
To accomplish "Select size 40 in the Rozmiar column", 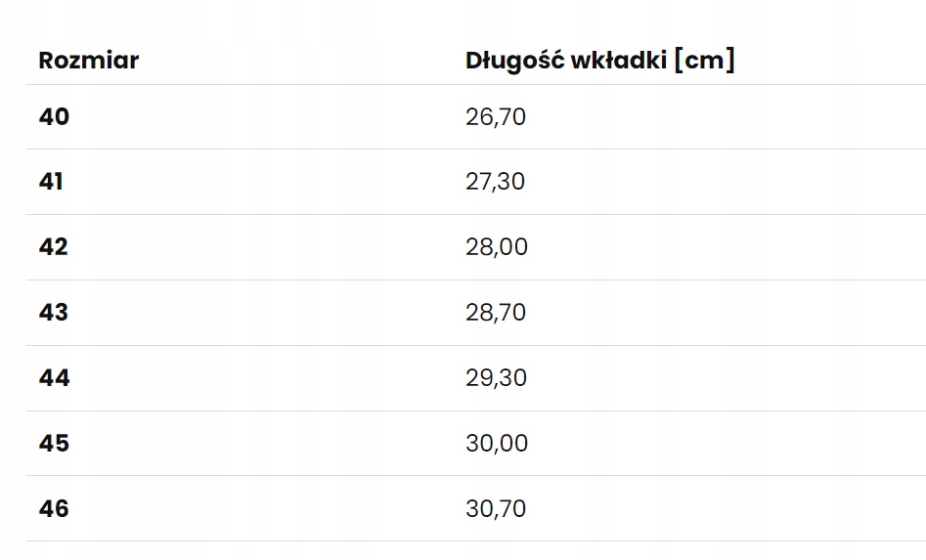I will (54, 117).
